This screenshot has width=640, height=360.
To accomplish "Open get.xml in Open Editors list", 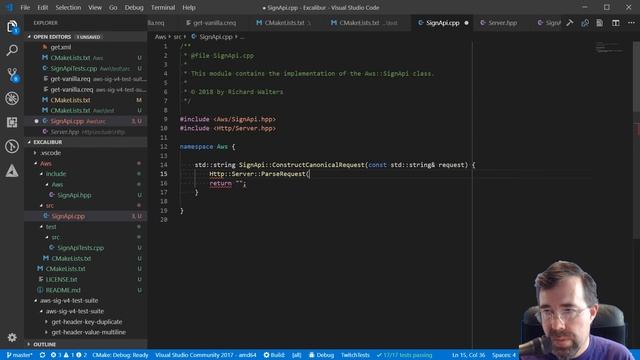I will tap(60, 47).
